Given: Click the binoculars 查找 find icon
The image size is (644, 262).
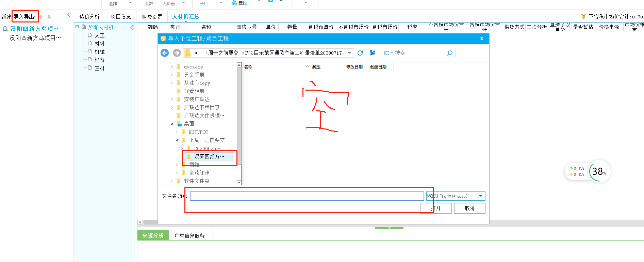Looking at the screenshot, I should click(x=234, y=3).
